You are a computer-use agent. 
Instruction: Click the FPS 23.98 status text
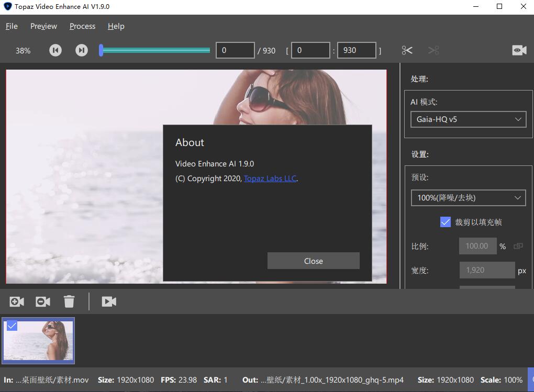point(179,380)
